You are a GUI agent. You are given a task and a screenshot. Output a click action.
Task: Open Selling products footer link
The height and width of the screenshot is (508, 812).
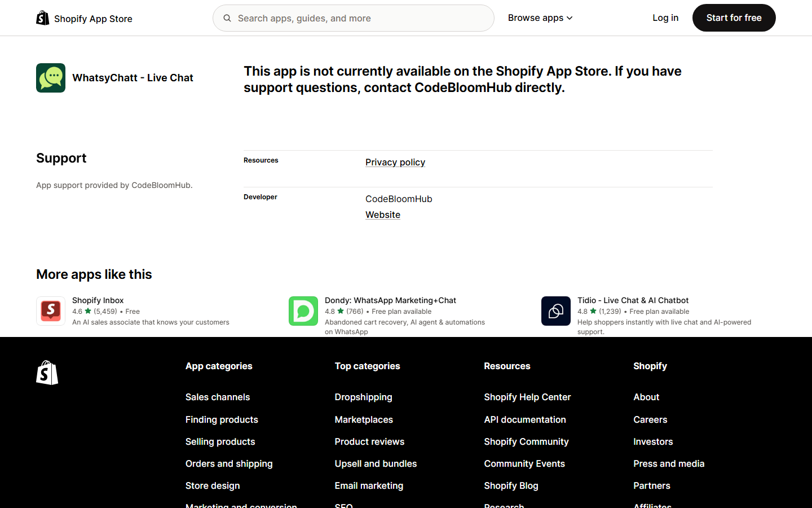coord(220,441)
